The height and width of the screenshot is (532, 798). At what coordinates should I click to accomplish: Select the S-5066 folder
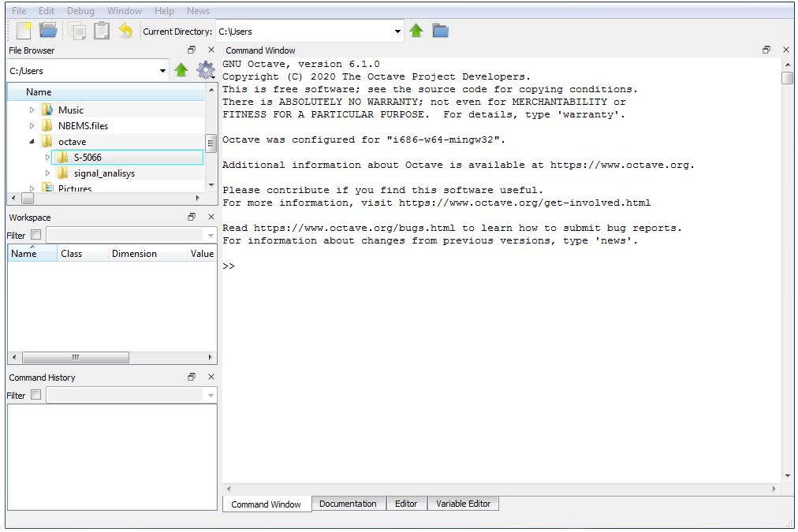pyautogui.click(x=127, y=157)
